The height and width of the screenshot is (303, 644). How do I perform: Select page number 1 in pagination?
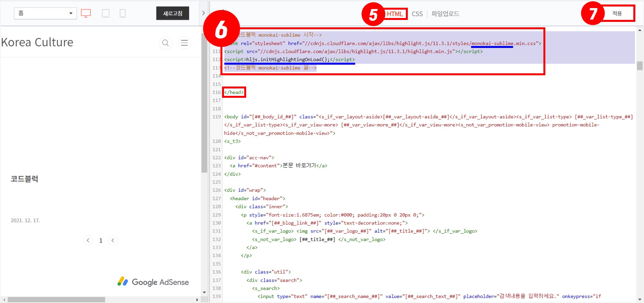click(x=101, y=241)
